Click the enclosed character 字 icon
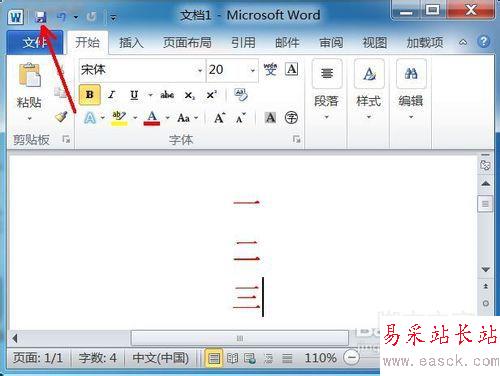 click(x=291, y=118)
